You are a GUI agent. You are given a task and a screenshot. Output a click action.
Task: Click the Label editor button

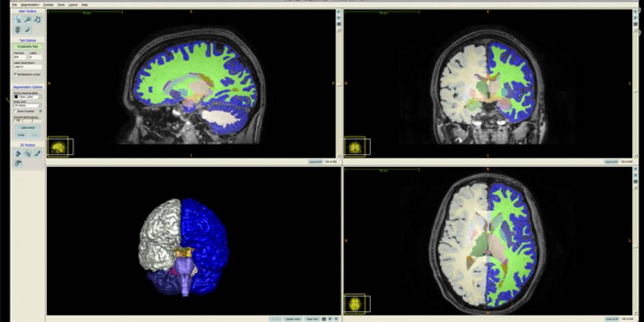click(x=27, y=128)
